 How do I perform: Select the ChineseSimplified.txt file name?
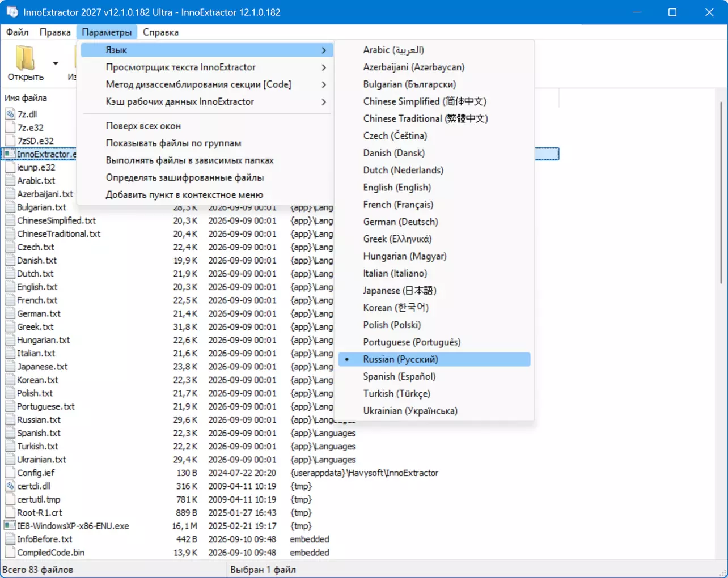[56, 220]
